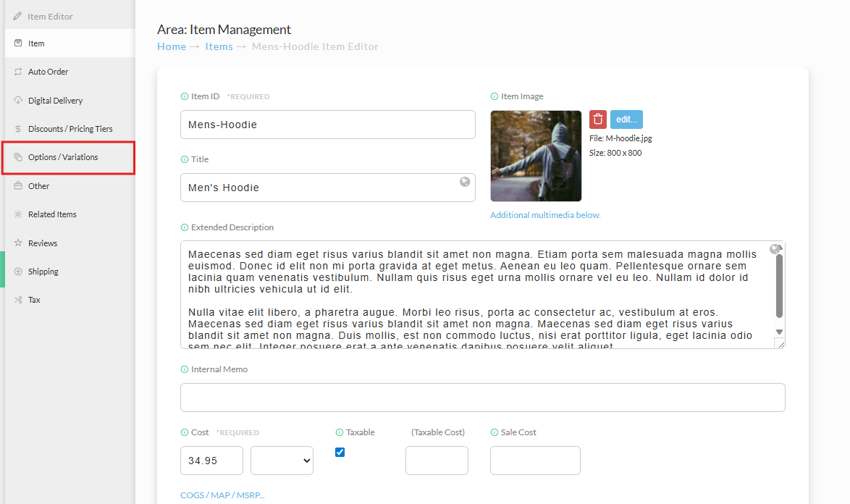Viewport: 850px width, 504px height.
Task: Follow the Additional multimedia below link
Action: 545,215
